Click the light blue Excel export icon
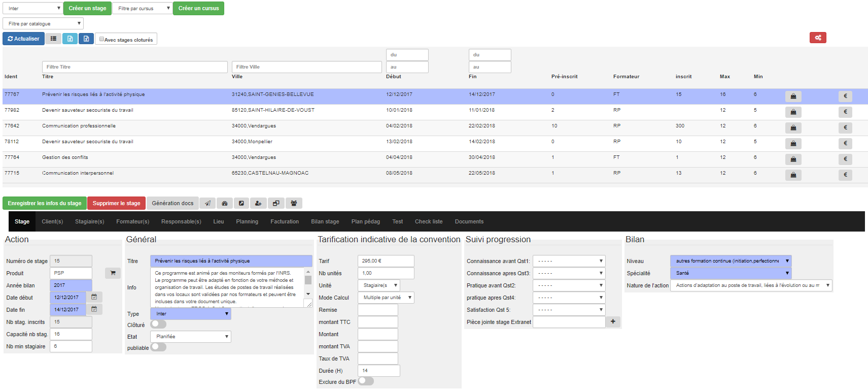This screenshot has width=868, height=391. coord(70,39)
